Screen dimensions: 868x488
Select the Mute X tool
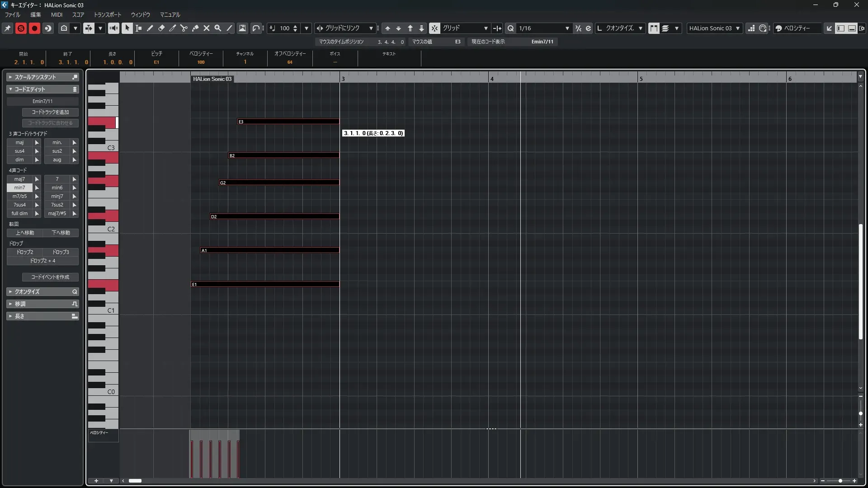207,28
